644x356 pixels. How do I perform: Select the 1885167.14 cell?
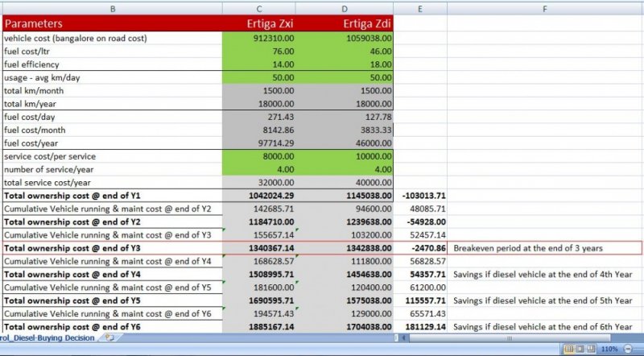[x=258, y=327]
